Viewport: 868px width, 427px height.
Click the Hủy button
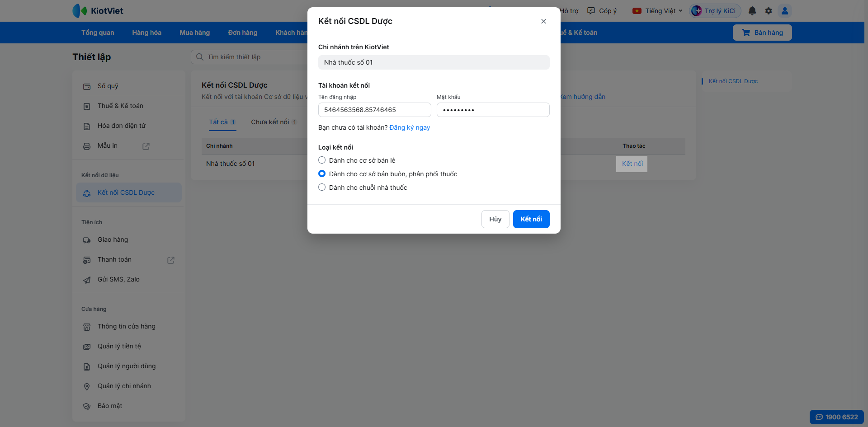tap(495, 219)
